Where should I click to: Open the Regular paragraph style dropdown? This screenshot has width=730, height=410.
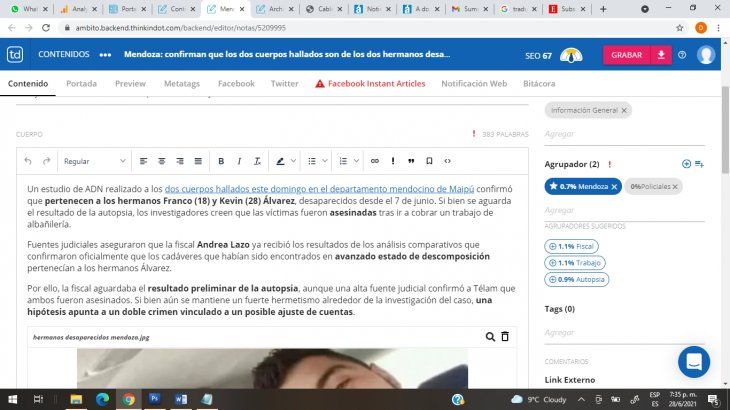coord(95,161)
